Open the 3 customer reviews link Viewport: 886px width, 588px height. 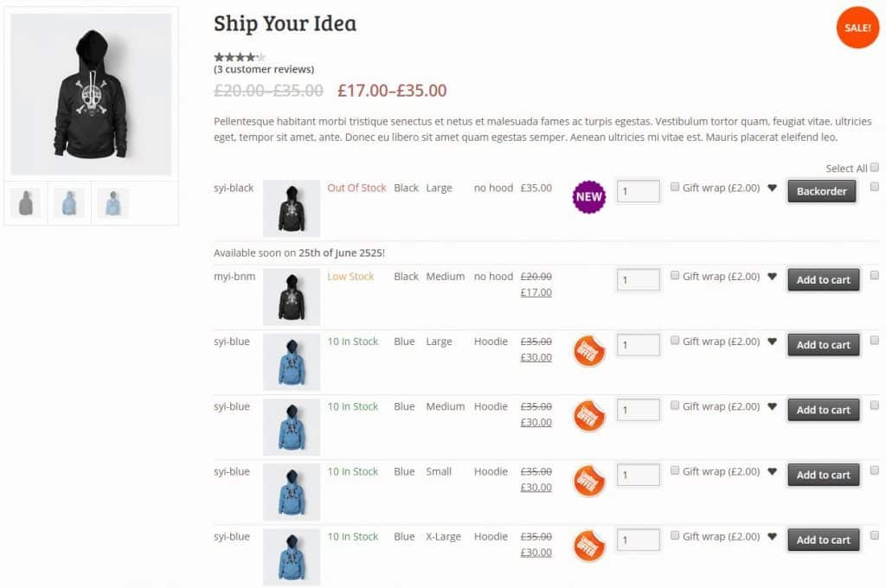pyautogui.click(x=263, y=69)
